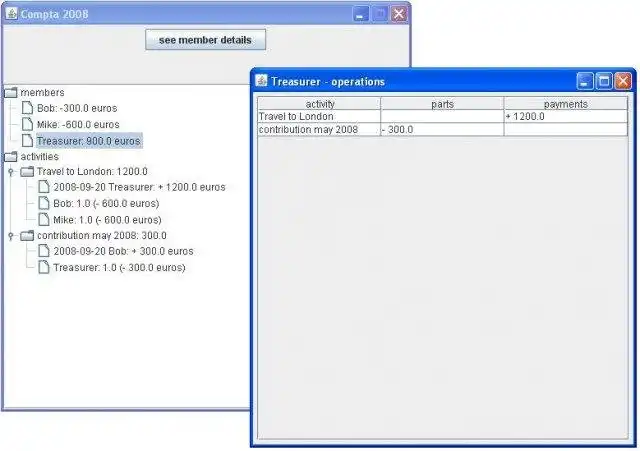Click the 'activity' column header
The width and height of the screenshot is (640, 451).
click(x=320, y=104)
